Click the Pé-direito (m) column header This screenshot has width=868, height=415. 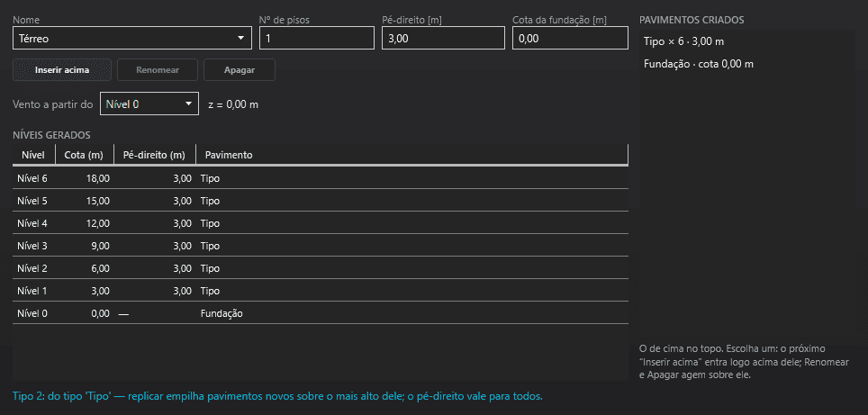pos(155,155)
